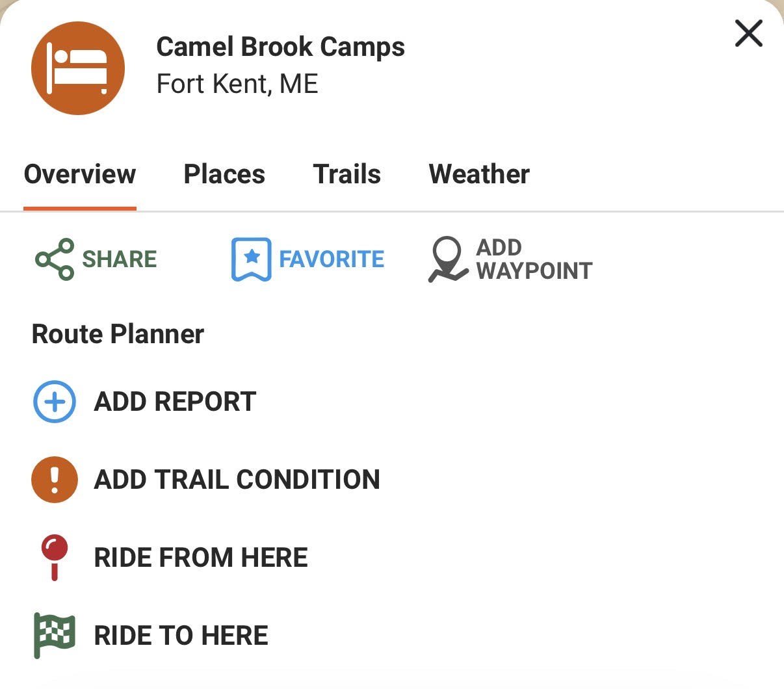Switch to the Places tab
This screenshot has width=784, height=689.
tap(224, 174)
